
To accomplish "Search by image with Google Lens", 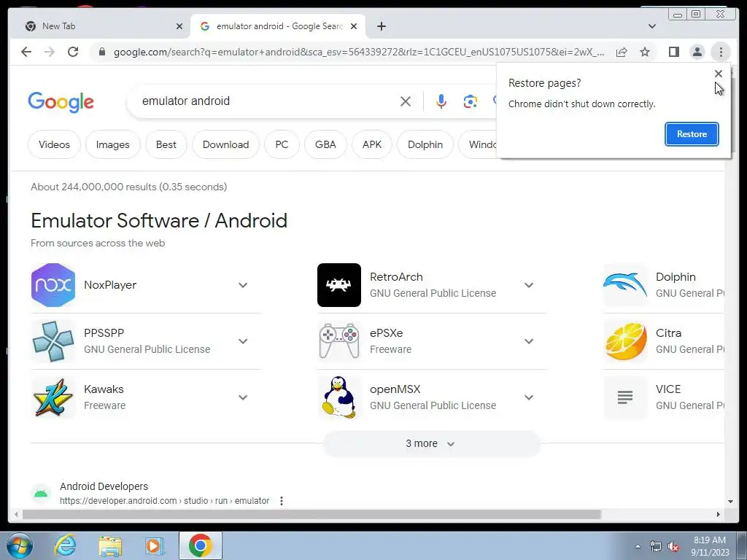I will click(471, 101).
